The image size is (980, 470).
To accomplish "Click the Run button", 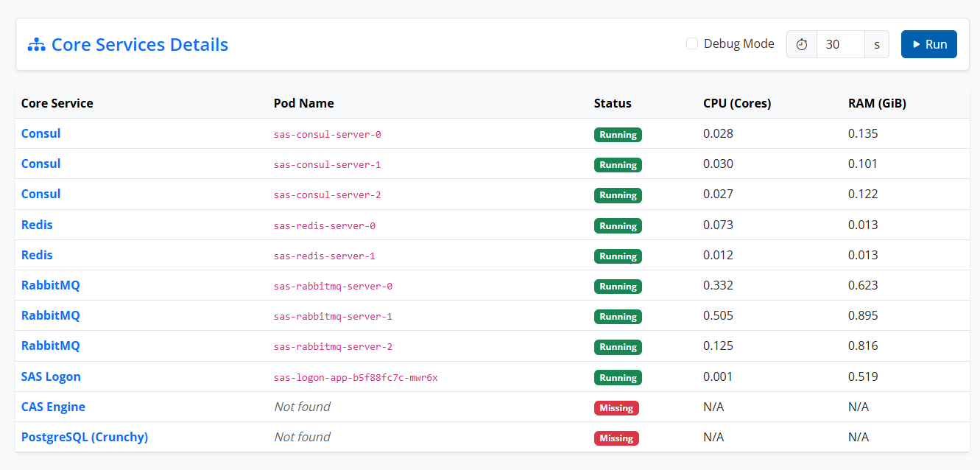I will pos(929,44).
